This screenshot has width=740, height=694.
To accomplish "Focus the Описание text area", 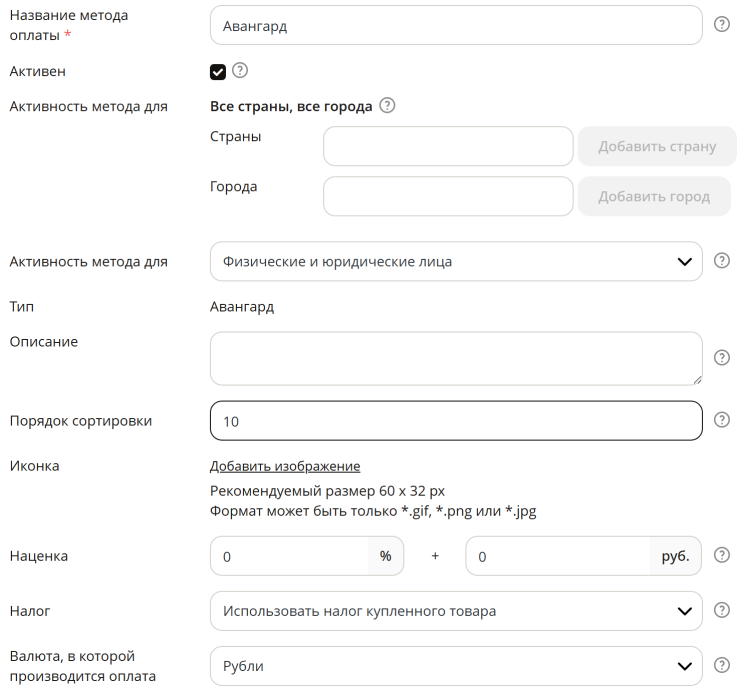I will pyautogui.click(x=456, y=359).
